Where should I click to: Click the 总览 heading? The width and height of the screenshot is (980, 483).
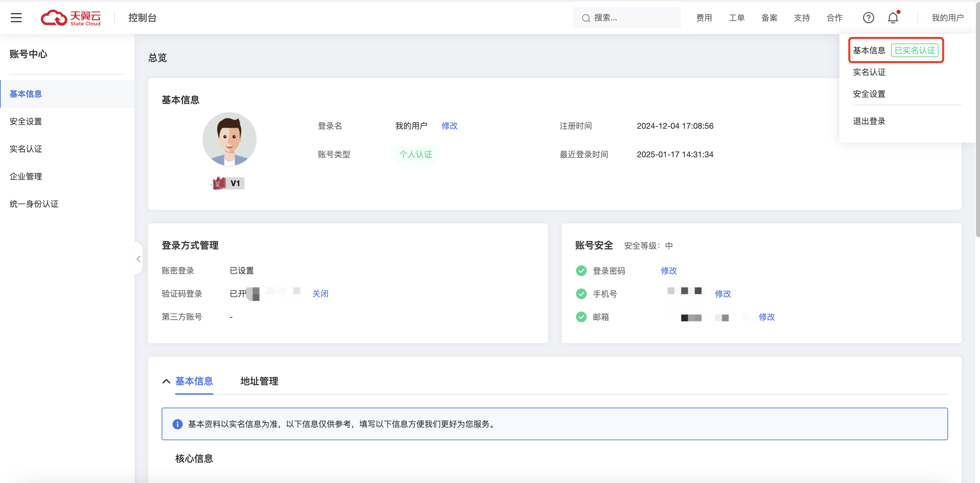tap(157, 57)
